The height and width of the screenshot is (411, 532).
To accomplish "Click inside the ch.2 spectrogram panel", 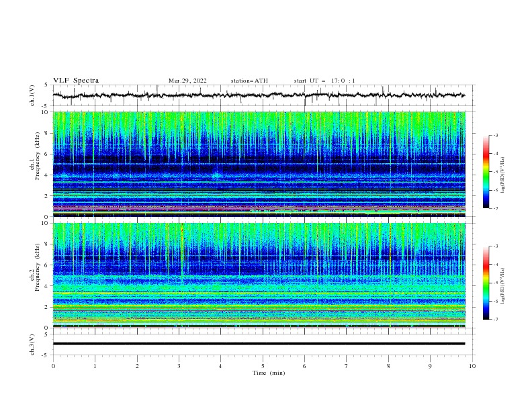I will point(259,275).
